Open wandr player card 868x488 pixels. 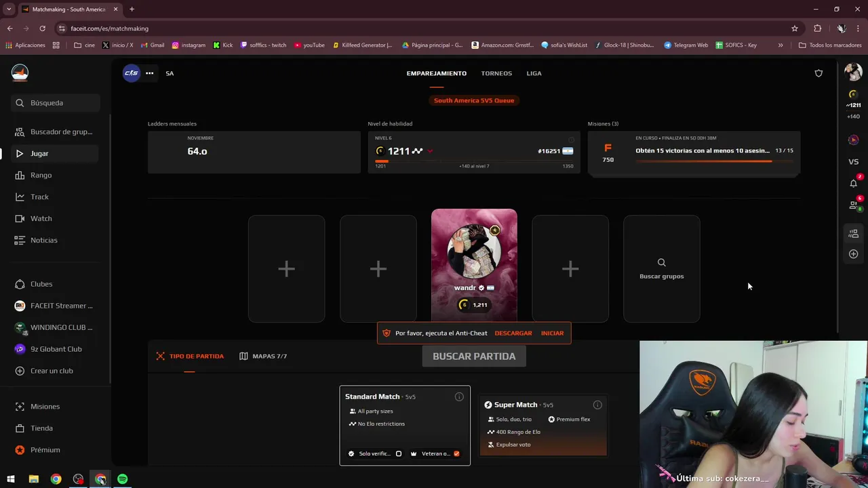click(474, 264)
